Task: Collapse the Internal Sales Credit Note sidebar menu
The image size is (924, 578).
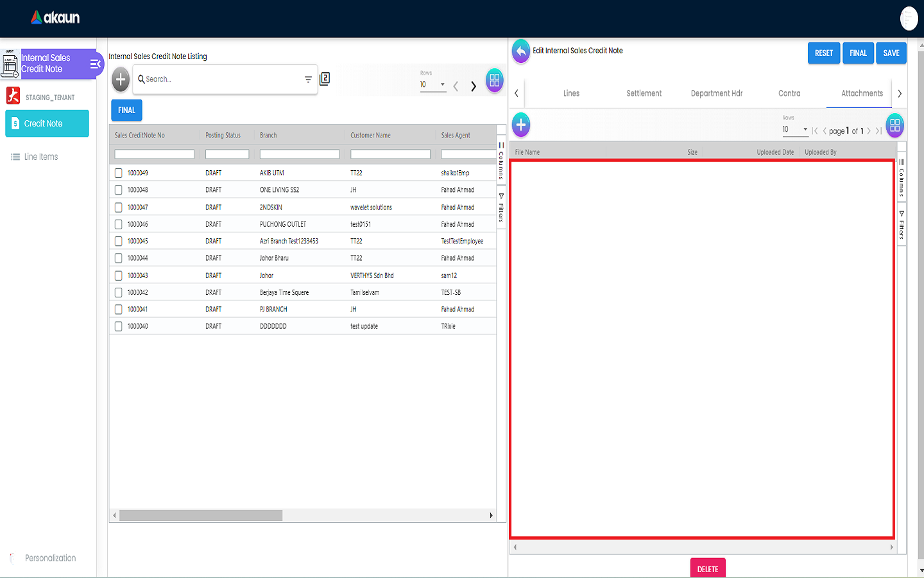Action: click(x=95, y=64)
